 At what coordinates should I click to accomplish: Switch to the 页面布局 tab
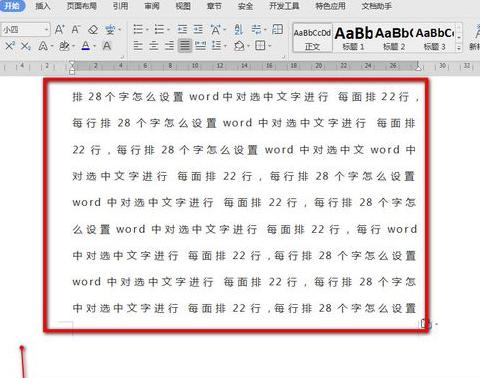tap(82, 6)
